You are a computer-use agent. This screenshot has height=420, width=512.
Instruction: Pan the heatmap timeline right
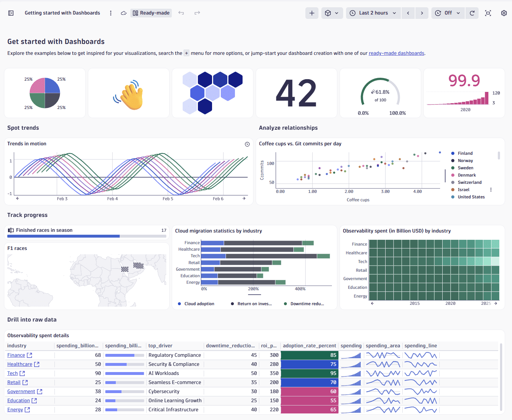point(496,303)
